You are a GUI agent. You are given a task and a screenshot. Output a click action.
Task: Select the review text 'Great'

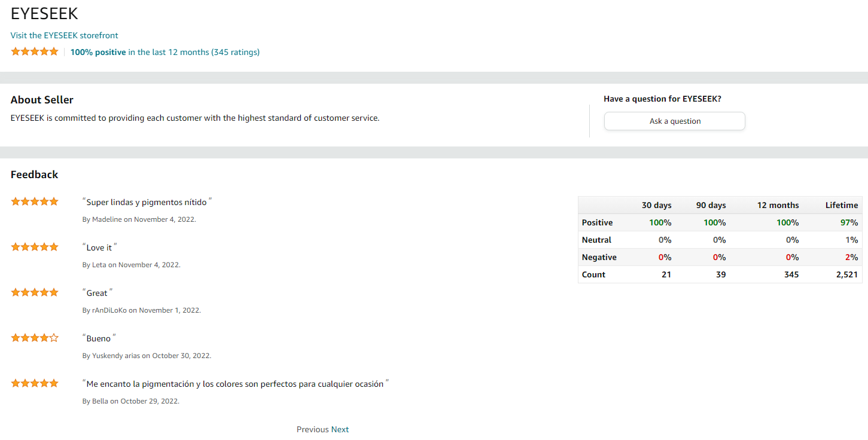(x=98, y=293)
